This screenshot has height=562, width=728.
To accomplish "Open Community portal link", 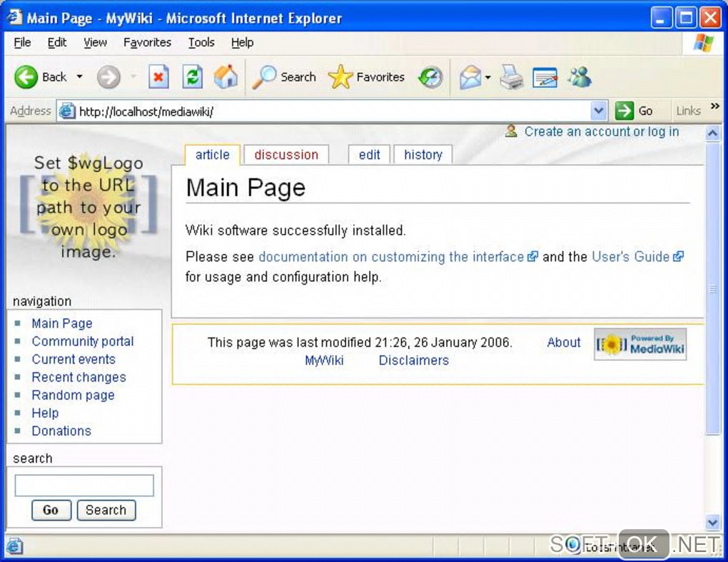I will click(x=83, y=342).
